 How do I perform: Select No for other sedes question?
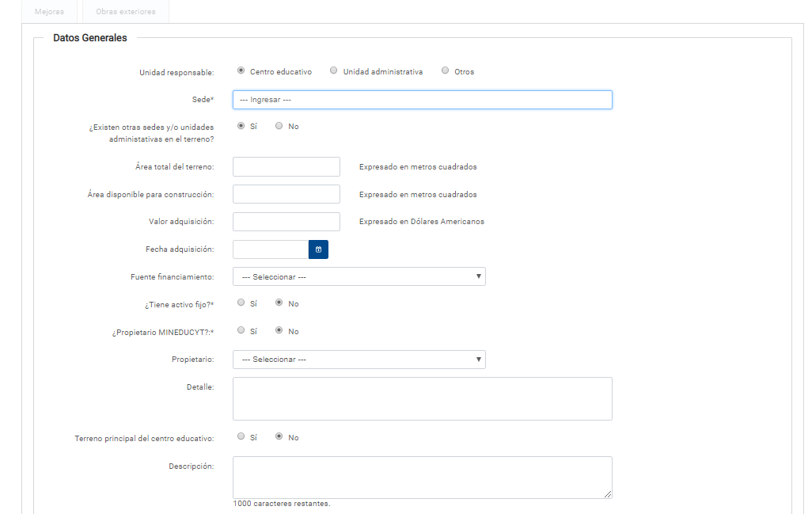pos(279,126)
